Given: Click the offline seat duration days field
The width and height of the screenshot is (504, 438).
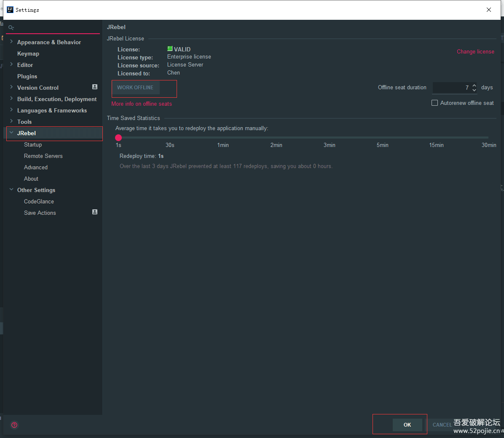Looking at the screenshot, I should (451, 88).
